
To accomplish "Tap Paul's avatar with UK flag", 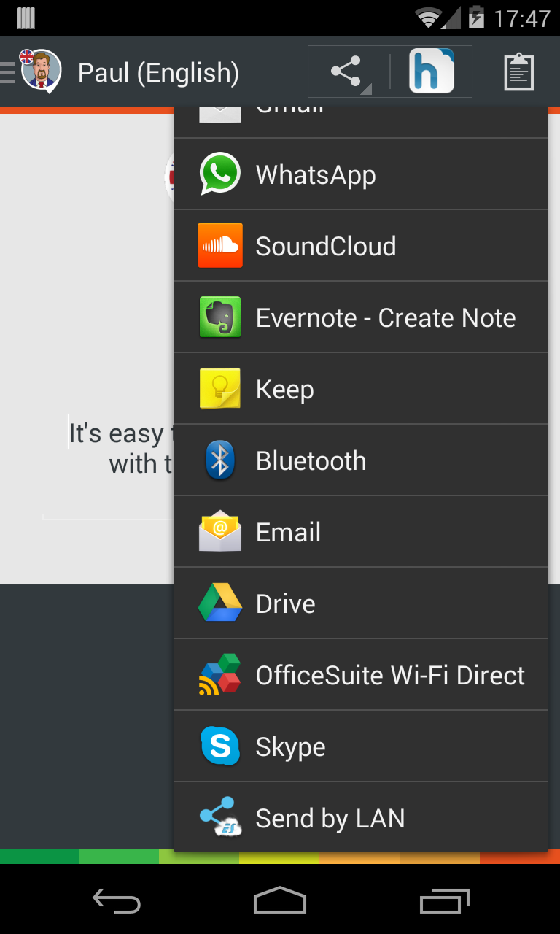I will [41, 71].
